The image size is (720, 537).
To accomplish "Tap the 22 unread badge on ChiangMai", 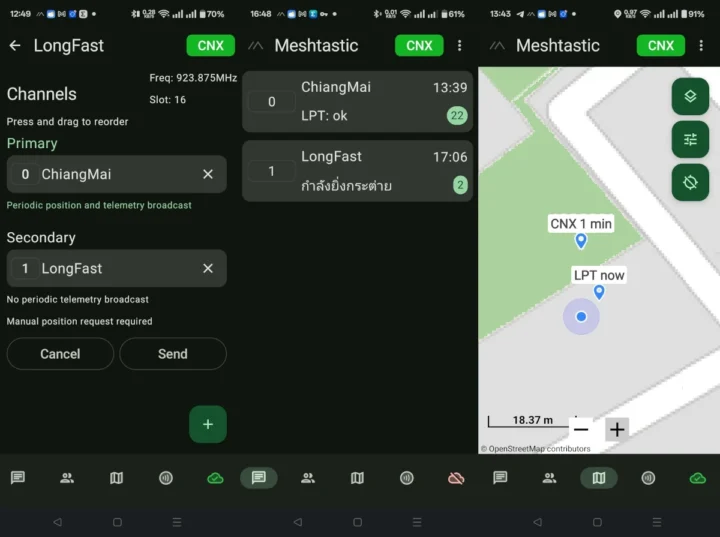I will [457, 115].
